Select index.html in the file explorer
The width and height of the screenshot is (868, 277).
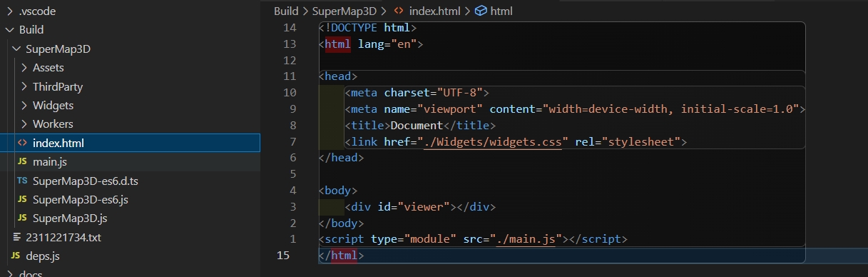[x=130, y=143]
